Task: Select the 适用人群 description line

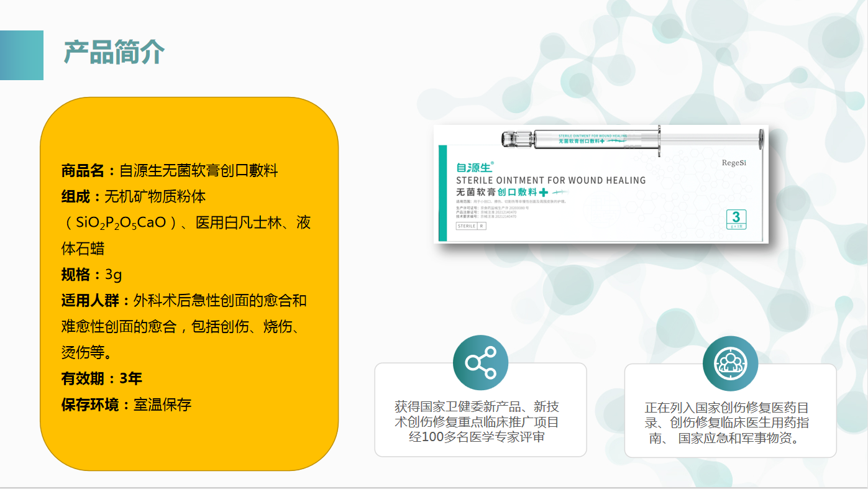Action: (184, 301)
